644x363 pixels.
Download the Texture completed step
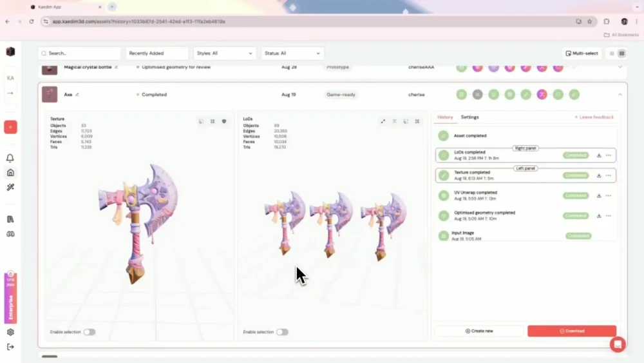click(x=599, y=175)
